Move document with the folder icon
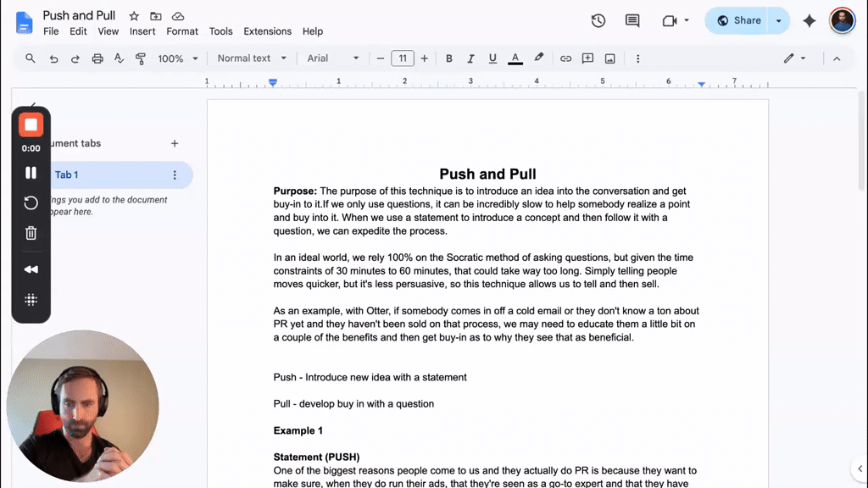This screenshot has height=488, width=868. 156,16
